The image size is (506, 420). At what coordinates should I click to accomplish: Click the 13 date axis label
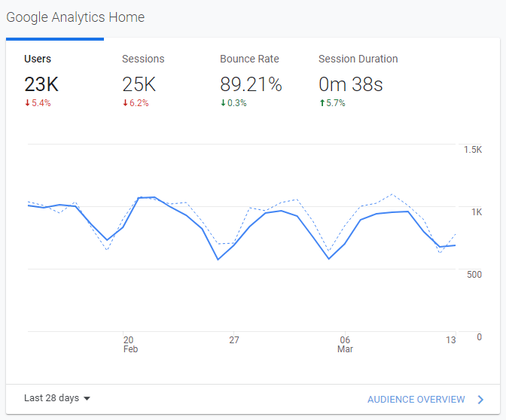click(x=451, y=340)
